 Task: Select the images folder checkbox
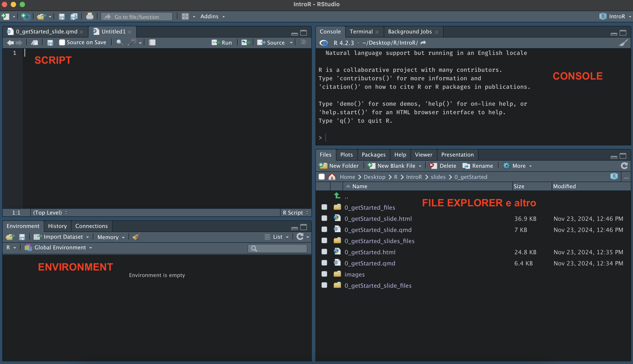click(324, 274)
